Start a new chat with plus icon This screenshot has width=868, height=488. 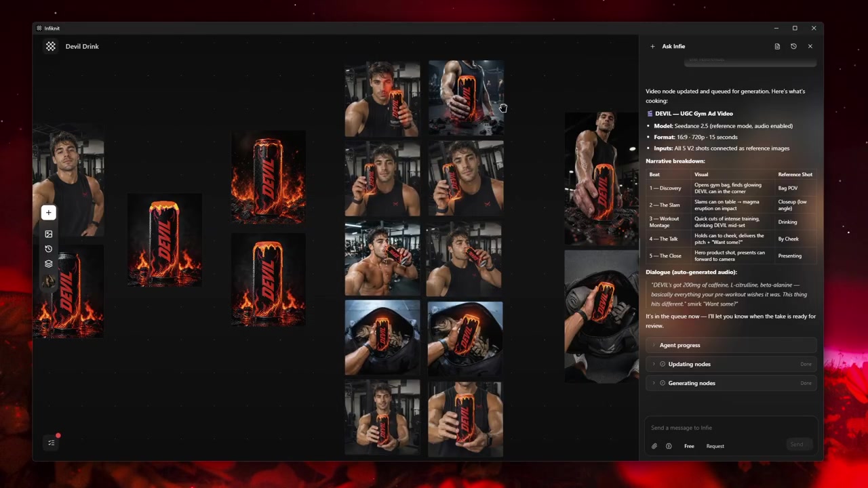tap(652, 46)
